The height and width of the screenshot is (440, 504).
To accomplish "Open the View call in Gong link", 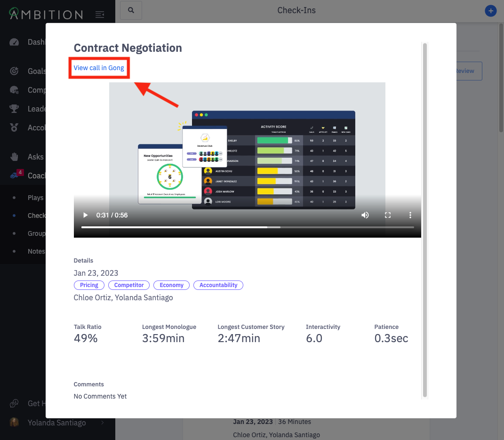I will tap(99, 68).
